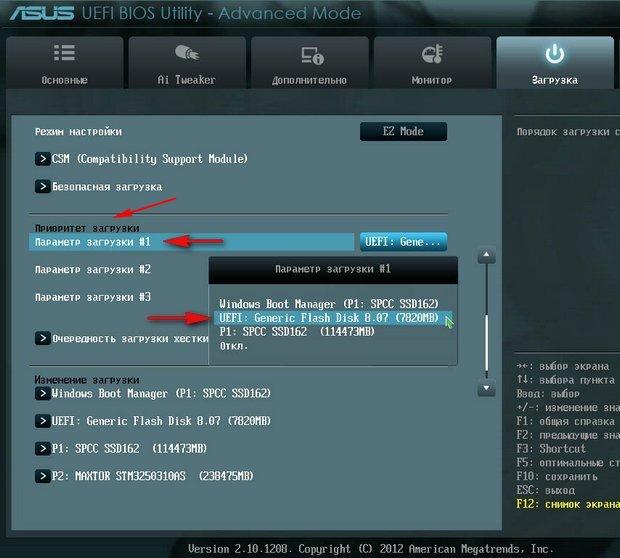Select the Параметр загрузки #3 row

point(93,297)
